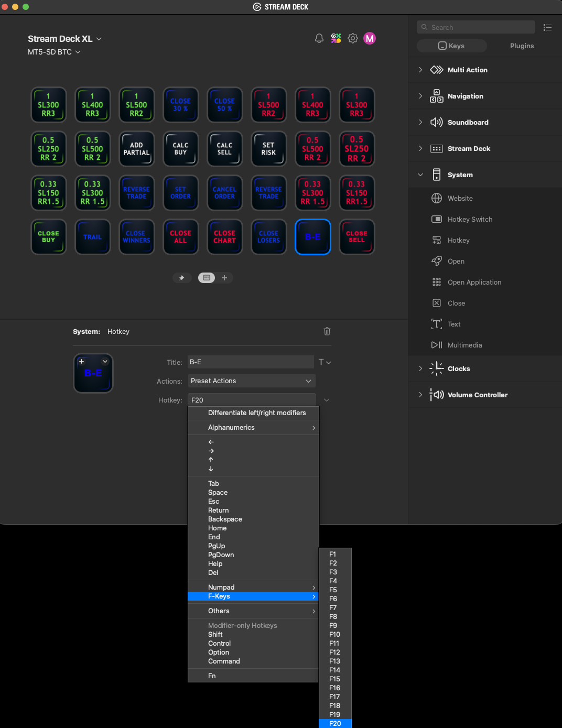The width and height of the screenshot is (562, 728).
Task: Click the CLOSE ALL key
Action: [x=180, y=237]
